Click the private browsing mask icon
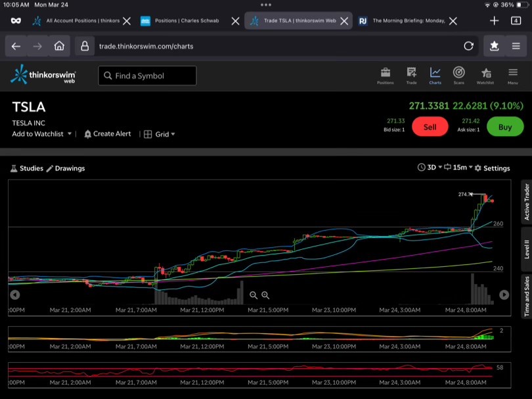The height and width of the screenshot is (399, 532). 16,21
